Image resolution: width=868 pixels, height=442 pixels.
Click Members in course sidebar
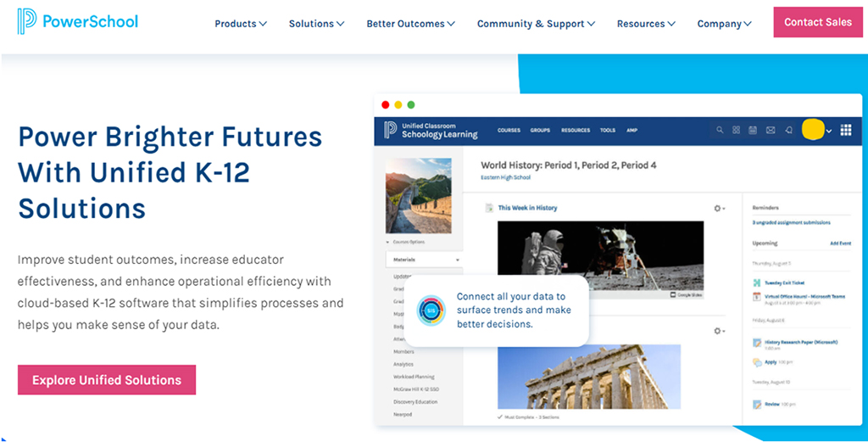[x=403, y=352]
